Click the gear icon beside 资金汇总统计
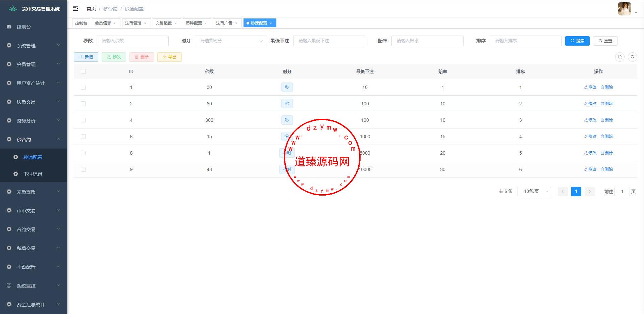 click(9, 304)
